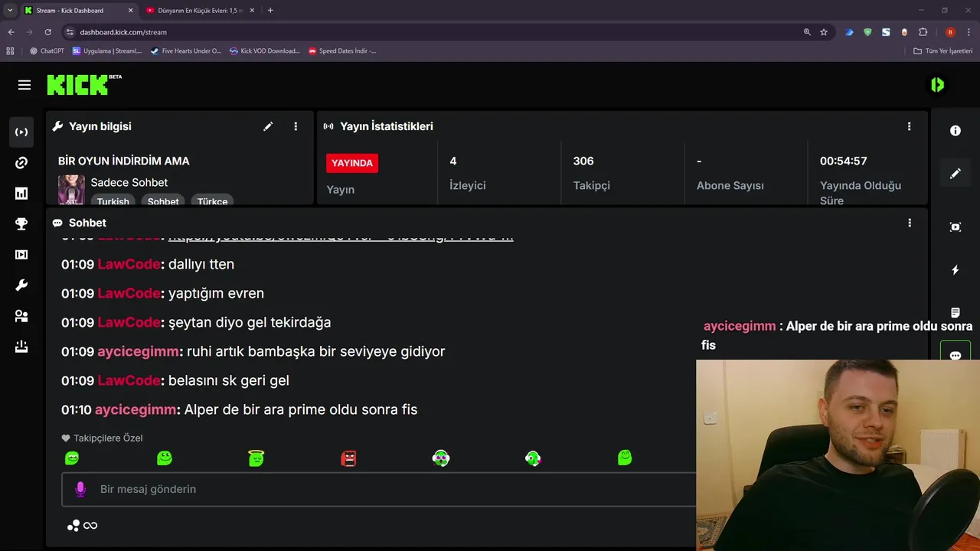Image resolution: width=980 pixels, height=551 pixels.
Task: Open the download-tray sidebar icon
Action: [x=21, y=347]
